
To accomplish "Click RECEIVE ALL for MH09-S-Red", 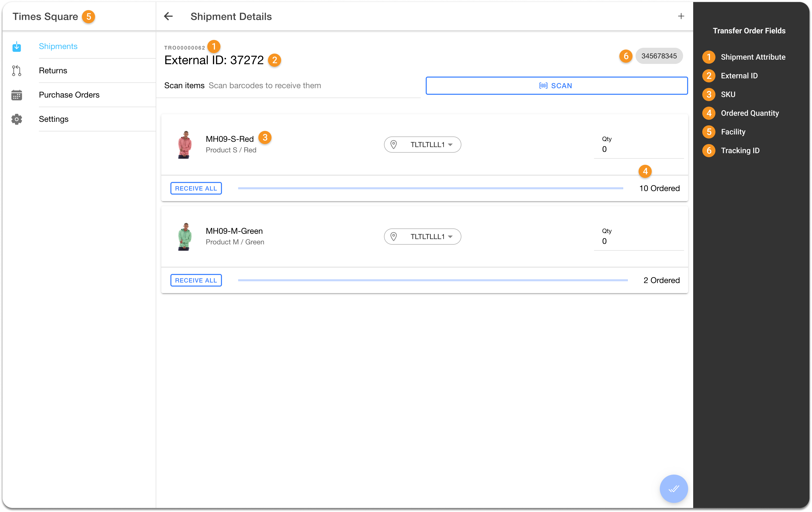I will click(196, 189).
